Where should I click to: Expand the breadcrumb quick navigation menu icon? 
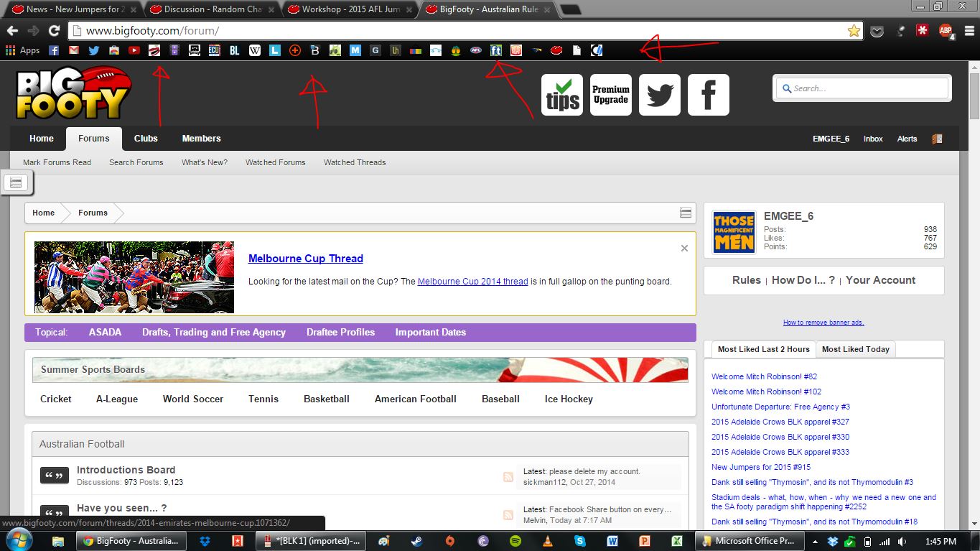pos(685,213)
